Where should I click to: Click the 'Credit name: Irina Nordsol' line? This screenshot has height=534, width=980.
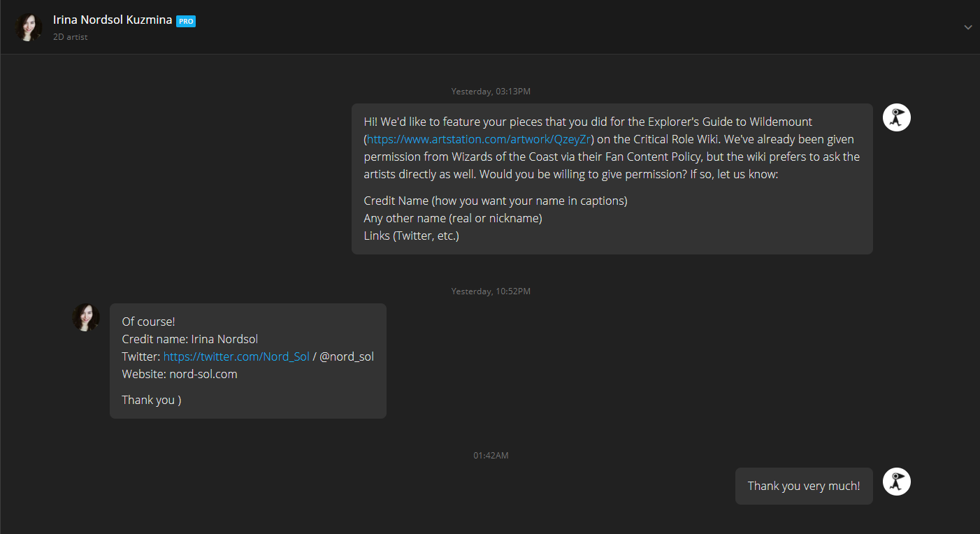pyautogui.click(x=190, y=339)
